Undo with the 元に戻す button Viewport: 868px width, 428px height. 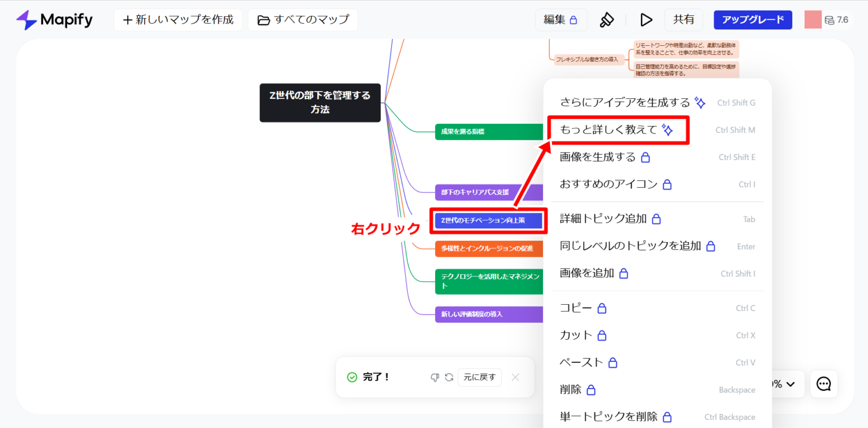coord(479,377)
